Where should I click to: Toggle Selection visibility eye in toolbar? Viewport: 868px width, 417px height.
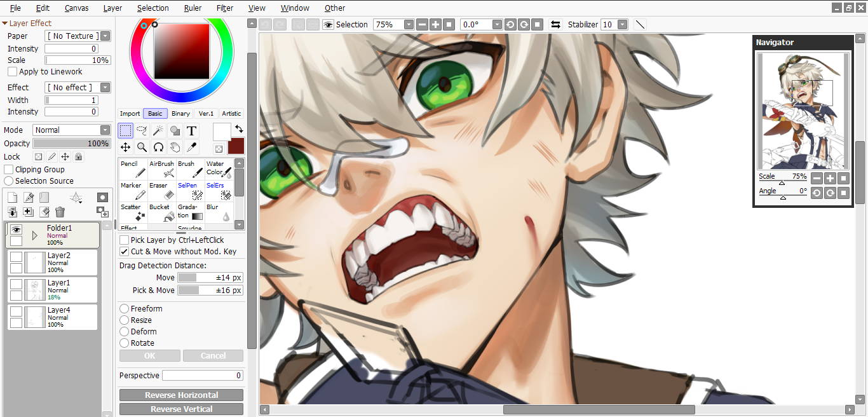point(328,24)
